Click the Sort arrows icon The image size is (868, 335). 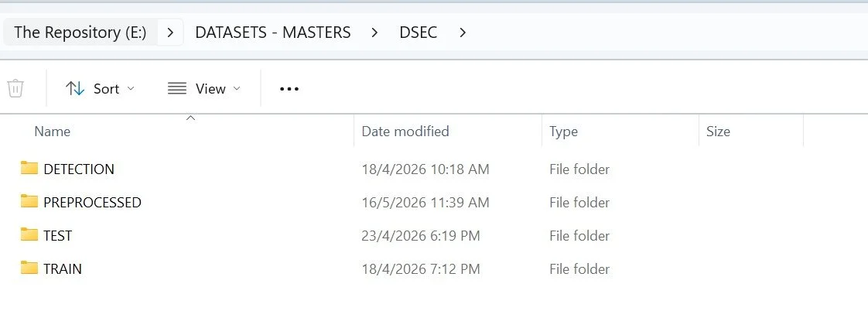[75, 89]
